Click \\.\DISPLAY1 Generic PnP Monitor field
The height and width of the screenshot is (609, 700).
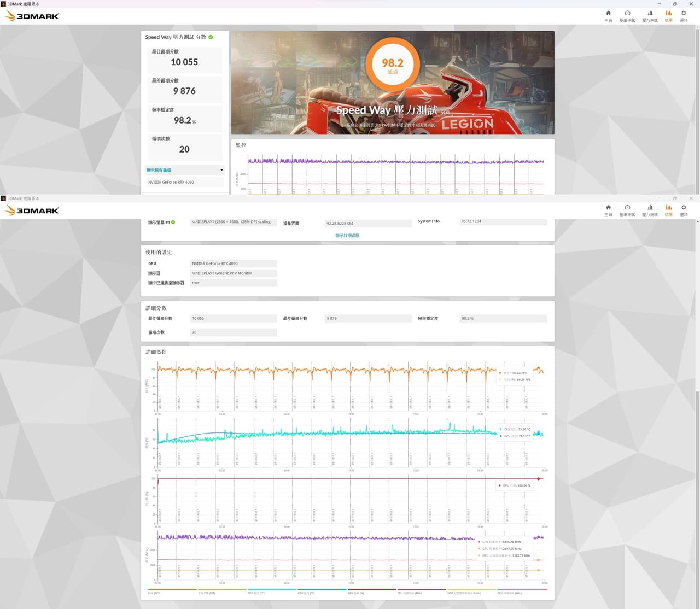click(x=234, y=273)
